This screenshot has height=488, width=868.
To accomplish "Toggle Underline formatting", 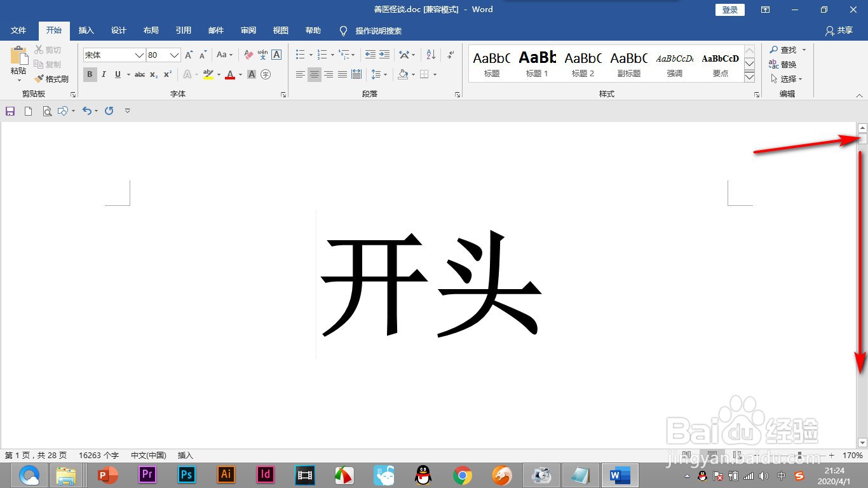I will [x=118, y=74].
